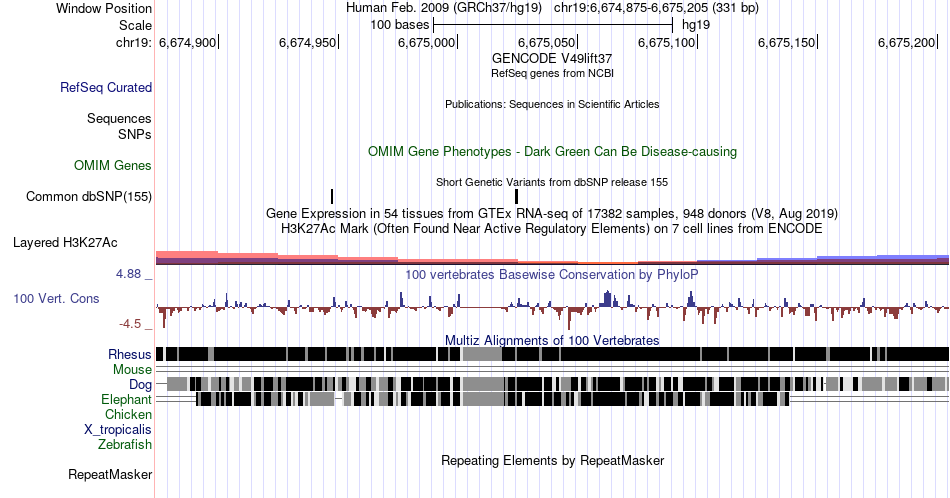This screenshot has height=498, width=950.
Task: Click the H3K27Ac Mark ENCODE track title
Action: tap(552, 228)
